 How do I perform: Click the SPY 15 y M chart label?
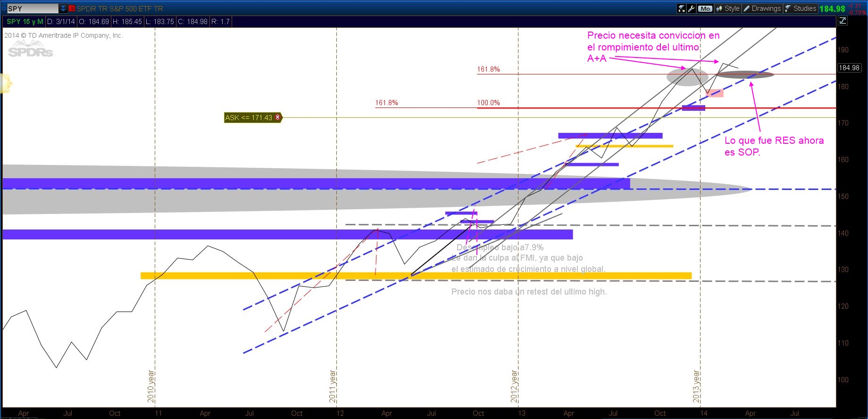(25, 22)
